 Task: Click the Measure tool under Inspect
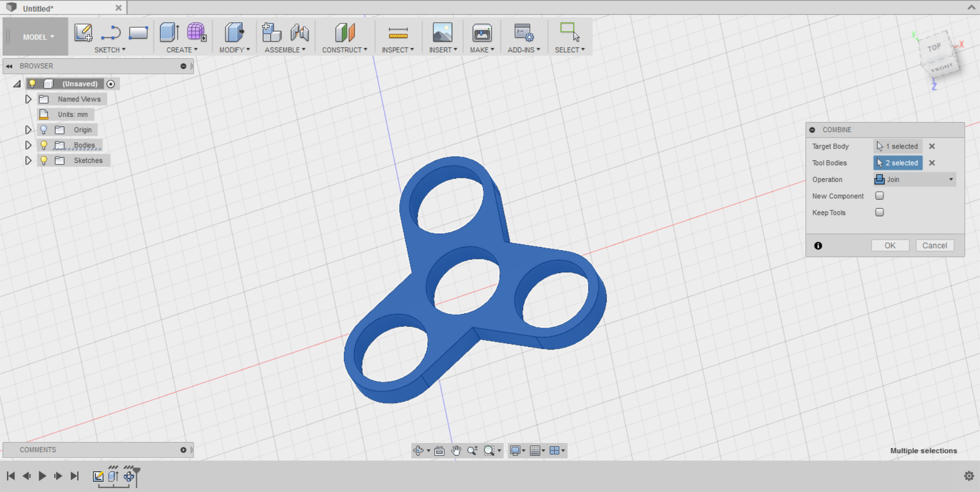[x=398, y=33]
